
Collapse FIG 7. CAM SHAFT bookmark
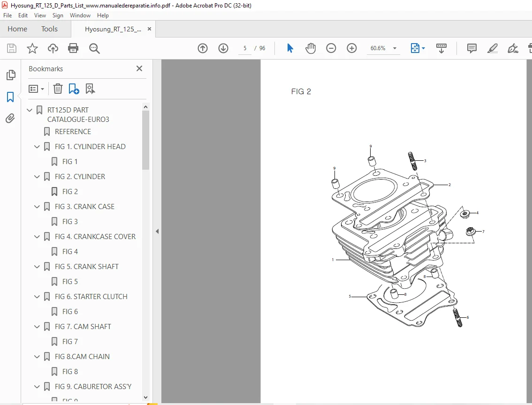pyautogui.click(x=37, y=326)
